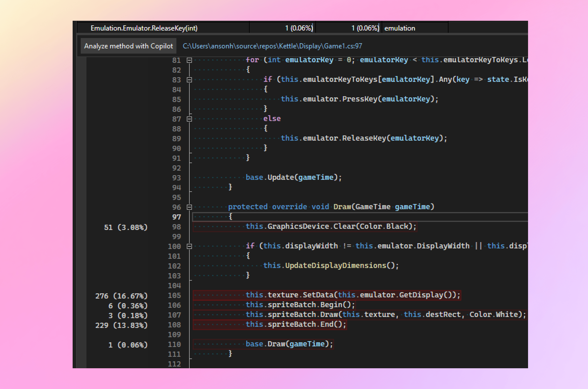
Task: Collapse the if block at line 83
Action: (x=189, y=79)
